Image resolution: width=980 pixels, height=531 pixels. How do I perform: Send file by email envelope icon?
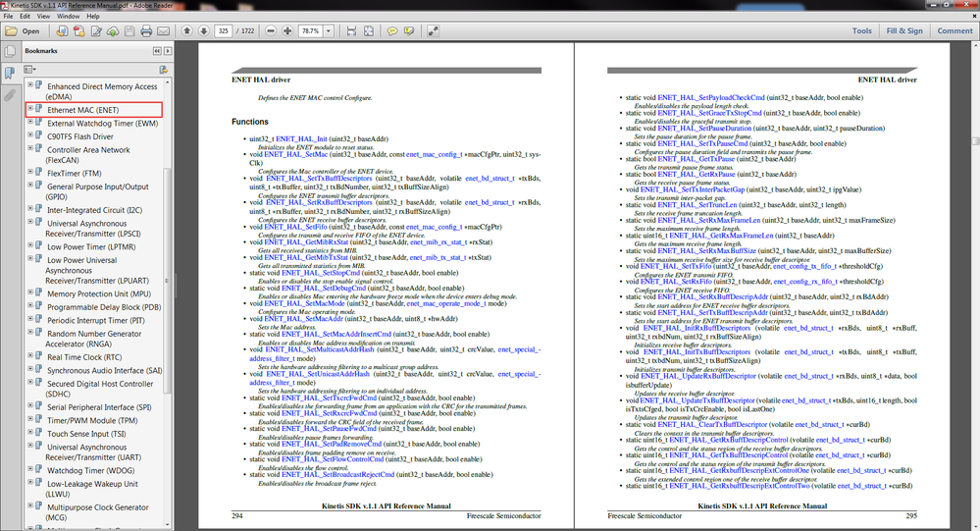coord(163,30)
